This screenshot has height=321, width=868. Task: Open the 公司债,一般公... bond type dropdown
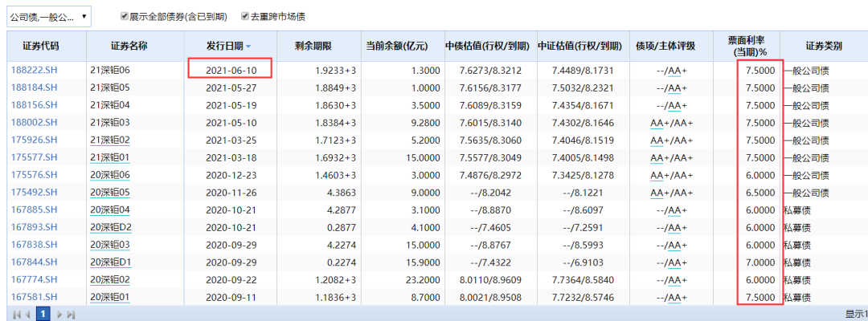point(48,16)
